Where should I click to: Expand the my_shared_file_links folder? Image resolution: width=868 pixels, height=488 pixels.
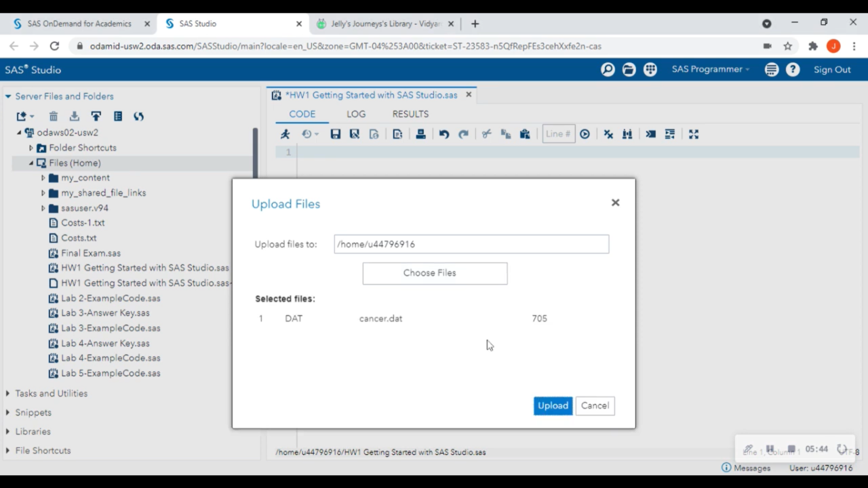click(43, 193)
